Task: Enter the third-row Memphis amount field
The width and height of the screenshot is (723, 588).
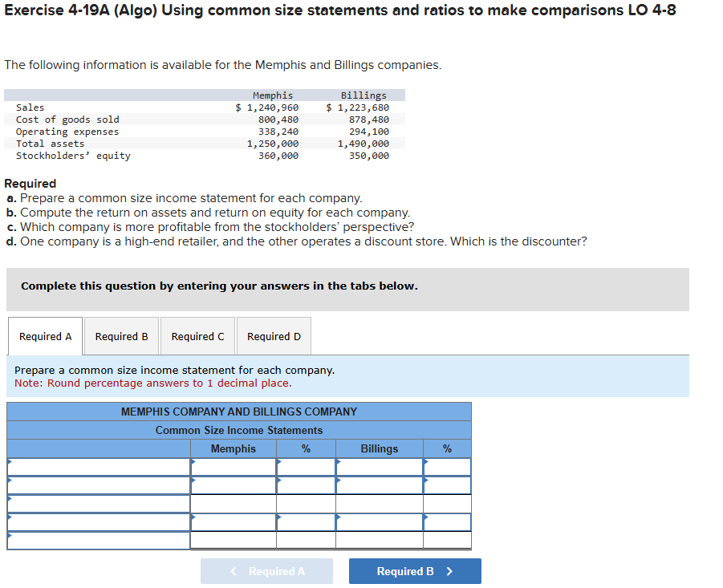Action: tap(233, 504)
